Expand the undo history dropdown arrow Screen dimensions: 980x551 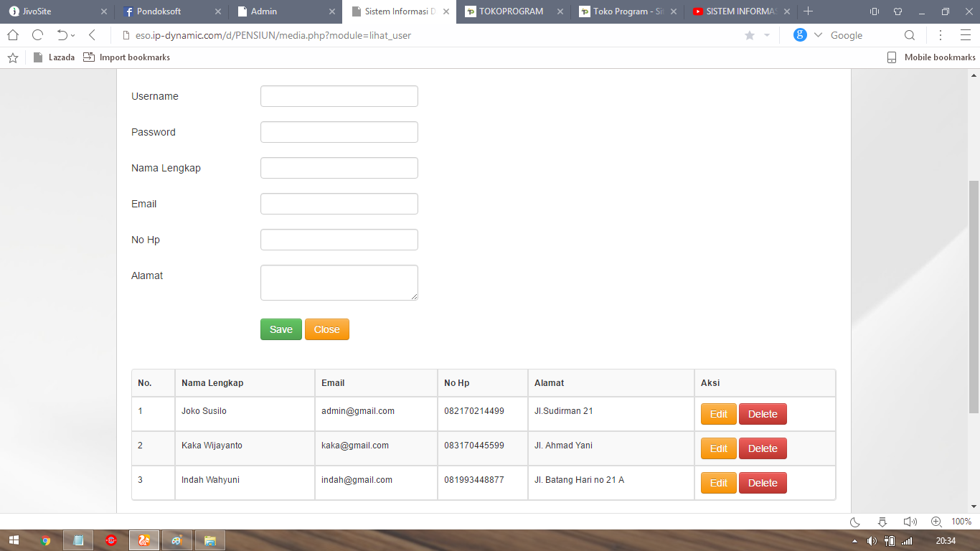click(72, 36)
